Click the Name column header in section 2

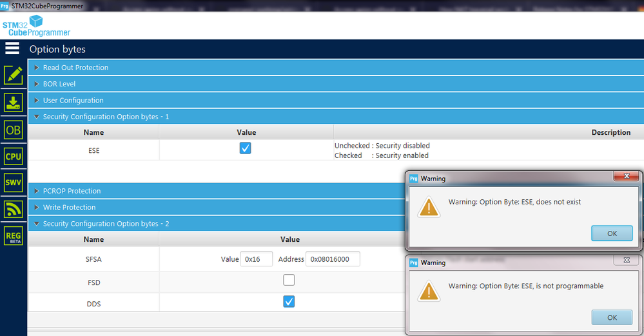(93, 239)
